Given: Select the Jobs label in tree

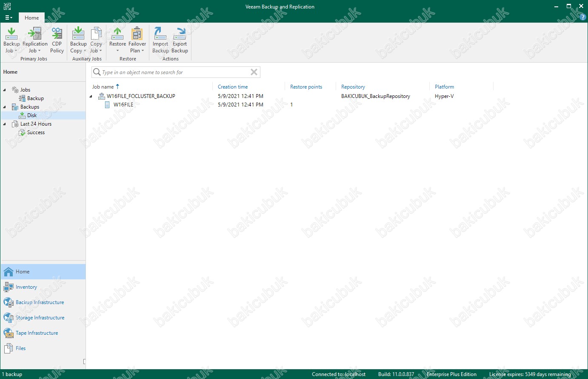Looking at the screenshot, I should pyautogui.click(x=25, y=90).
